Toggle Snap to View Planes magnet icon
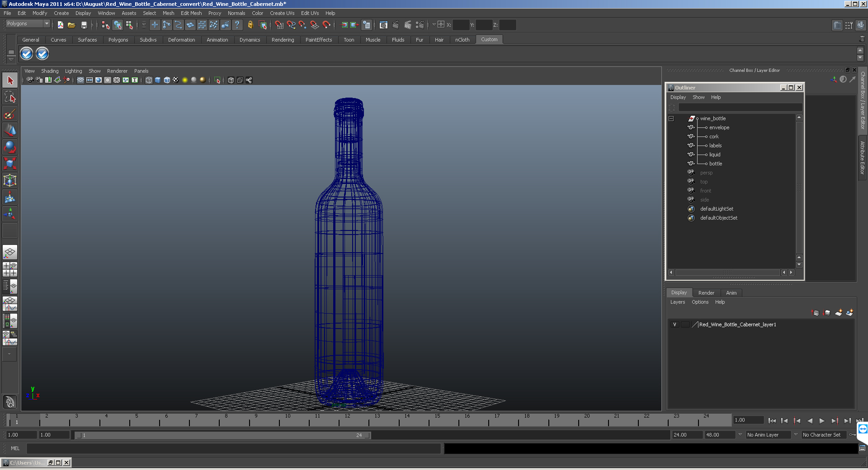 (314, 25)
